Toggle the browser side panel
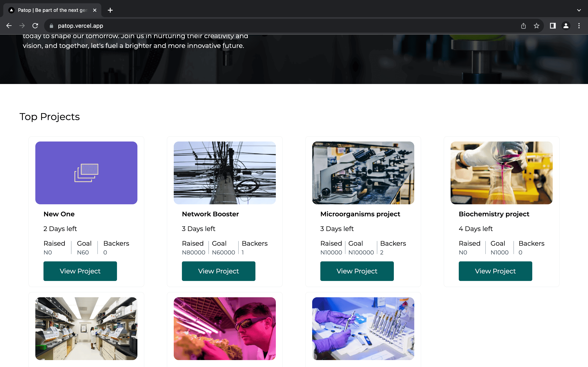Screen dimensions: 588x367 553,26
